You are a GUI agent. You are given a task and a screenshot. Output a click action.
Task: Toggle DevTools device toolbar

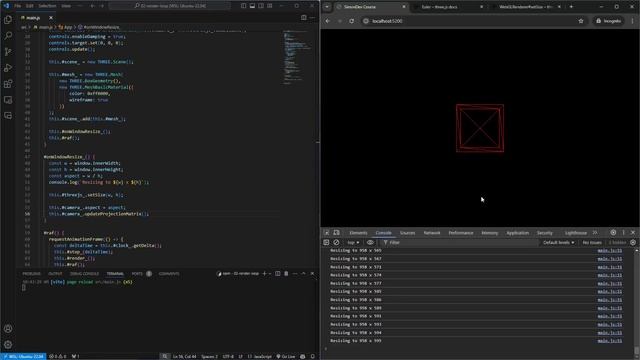pos(336,233)
